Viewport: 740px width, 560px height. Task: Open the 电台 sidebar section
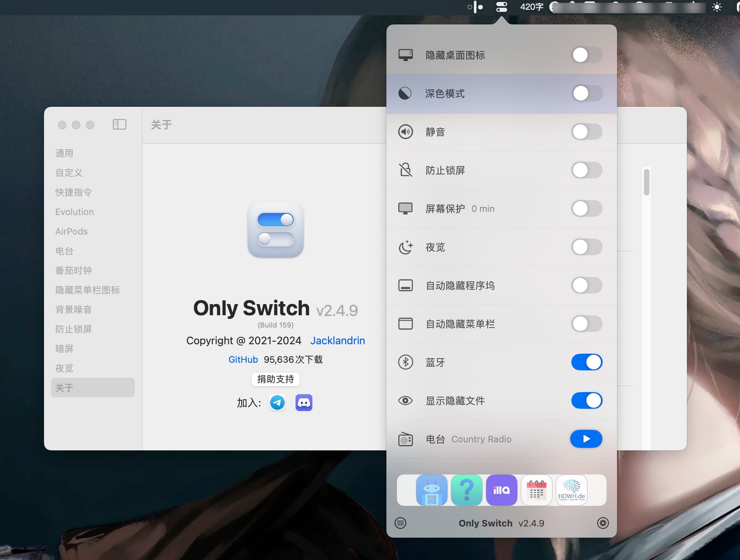click(x=64, y=251)
